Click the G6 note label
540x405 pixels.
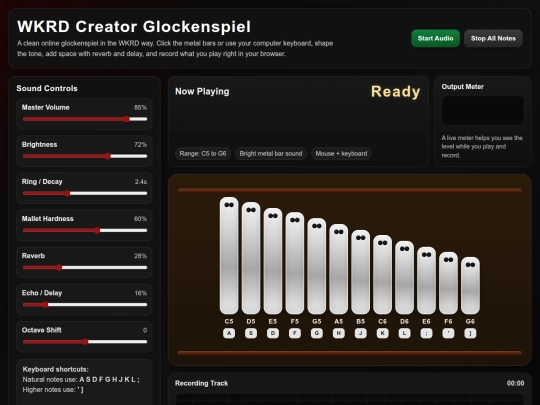coord(470,321)
